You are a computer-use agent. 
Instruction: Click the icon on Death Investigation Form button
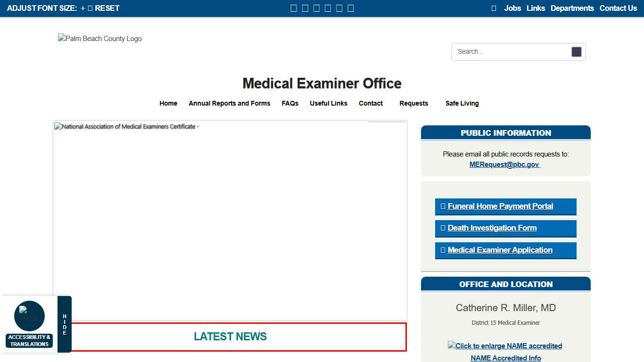[x=442, y=228]
